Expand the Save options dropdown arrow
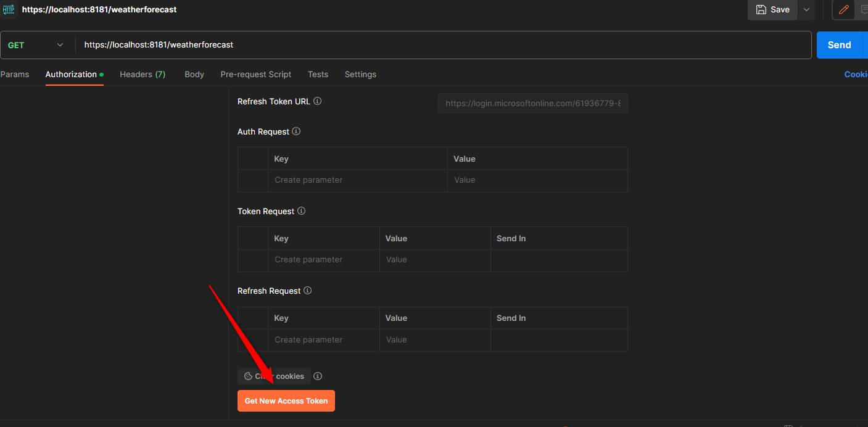The height and width of the screenshot is (427, 868). (x=806, y=10)
